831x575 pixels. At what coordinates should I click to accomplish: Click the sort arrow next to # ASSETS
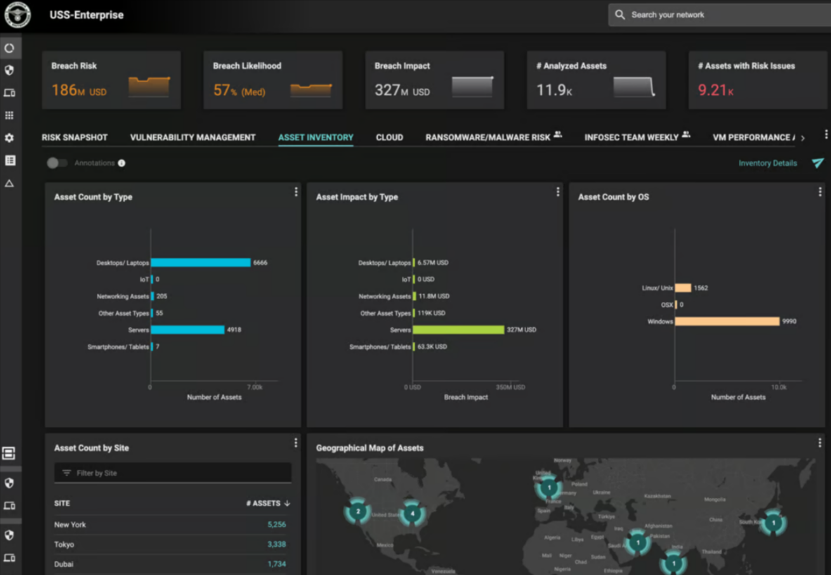click(x=287, y=503)
